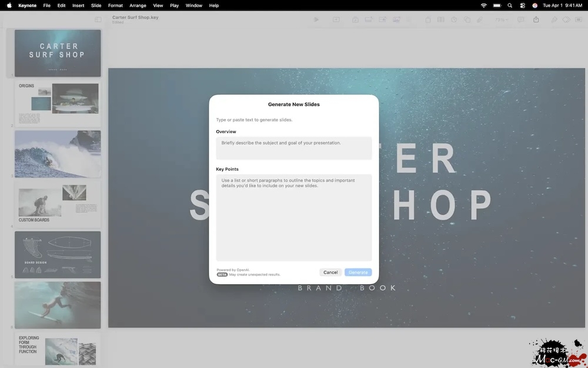Open Spotlight search in menu bar
The width and height of the screenshot is (588, 368).
pos(510,5)
